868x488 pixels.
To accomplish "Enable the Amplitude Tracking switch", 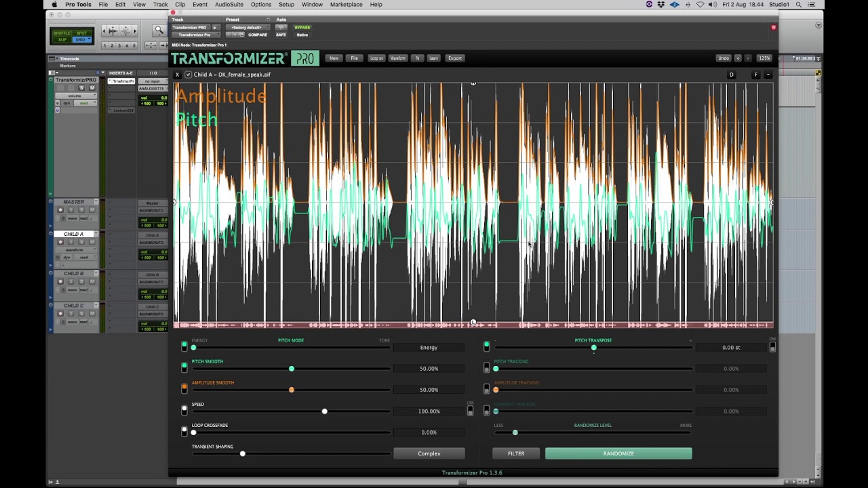I will pyautogui.click(x=486, y=388).
